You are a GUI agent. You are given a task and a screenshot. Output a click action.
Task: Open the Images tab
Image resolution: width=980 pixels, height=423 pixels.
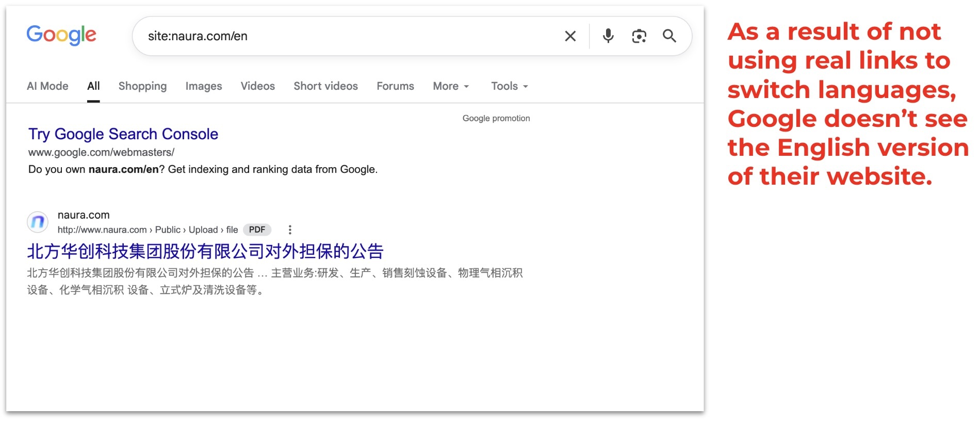(204, 86)
